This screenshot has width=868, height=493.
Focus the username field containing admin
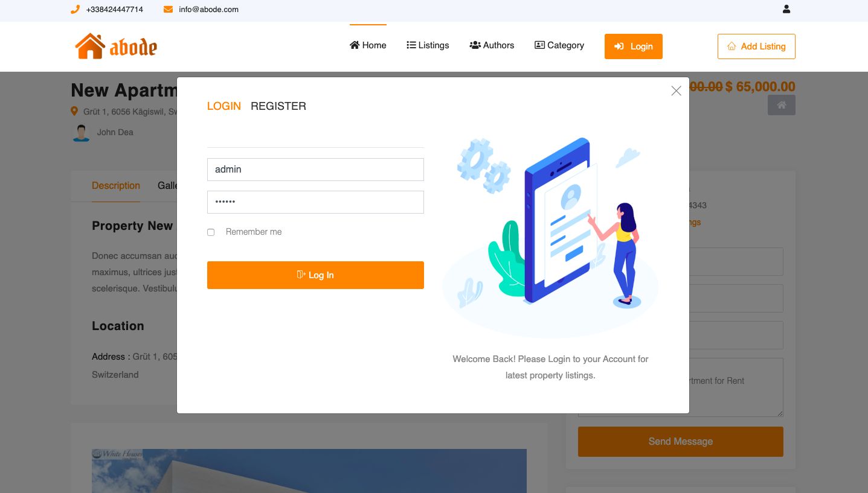tap(315, 170)
